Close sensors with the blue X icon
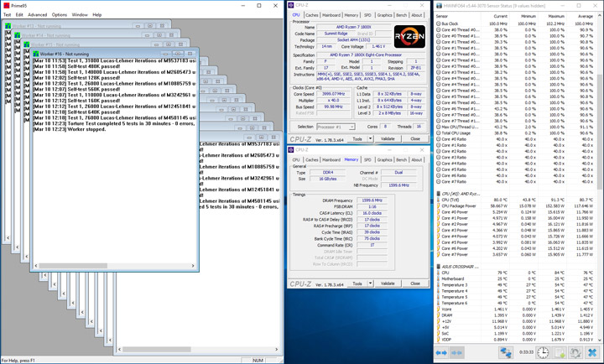This screenshot has width=604, height=364. pos(593,354)
